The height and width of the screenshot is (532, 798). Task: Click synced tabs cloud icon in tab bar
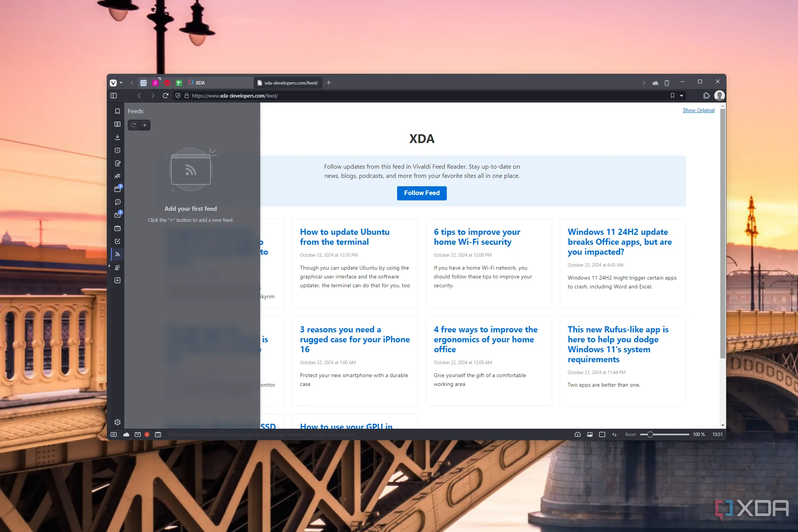(655, 83)
